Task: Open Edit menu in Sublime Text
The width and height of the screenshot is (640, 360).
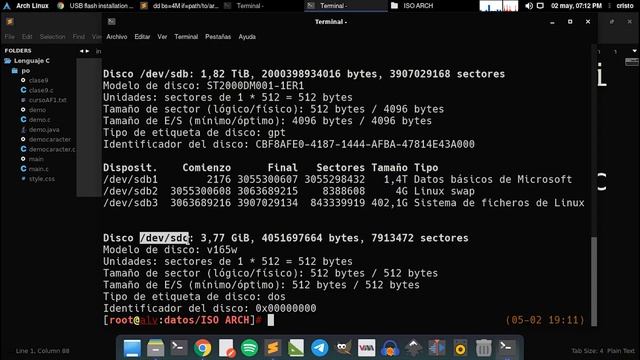Action: (x=27, y=37)
